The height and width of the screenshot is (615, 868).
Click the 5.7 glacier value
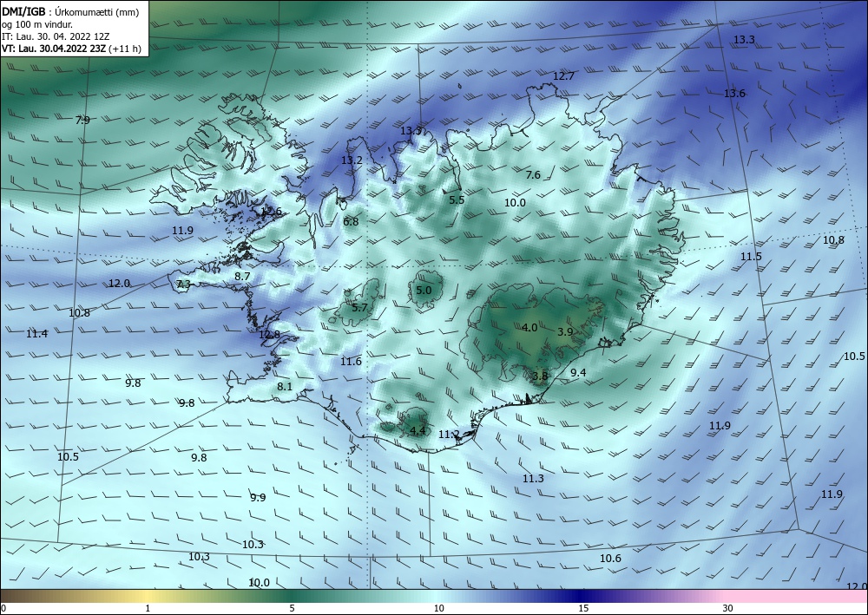click(360, 307)
